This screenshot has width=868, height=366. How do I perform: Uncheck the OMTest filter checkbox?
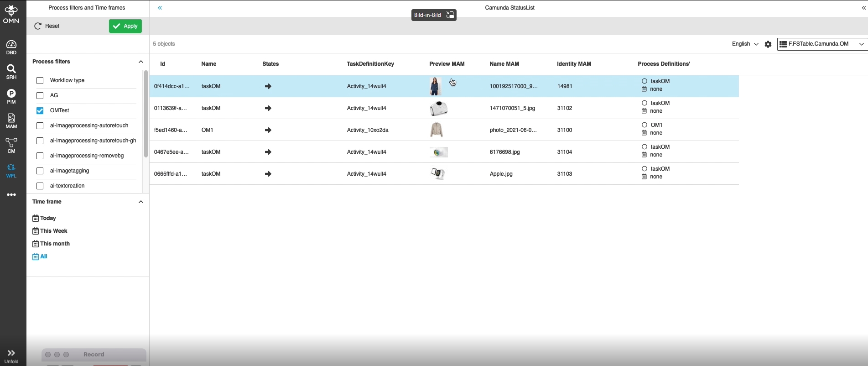point(40,111)
